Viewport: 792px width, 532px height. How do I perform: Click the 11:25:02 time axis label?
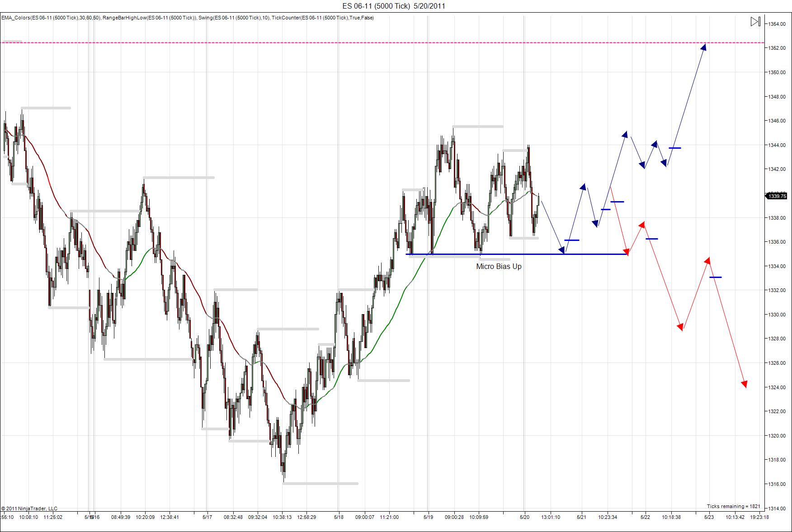53,517
